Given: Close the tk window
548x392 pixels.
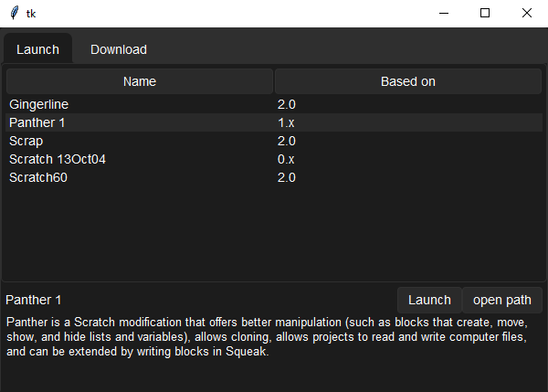Looking at the screenshot, I should pyautogui.click(x=527, y=13).
